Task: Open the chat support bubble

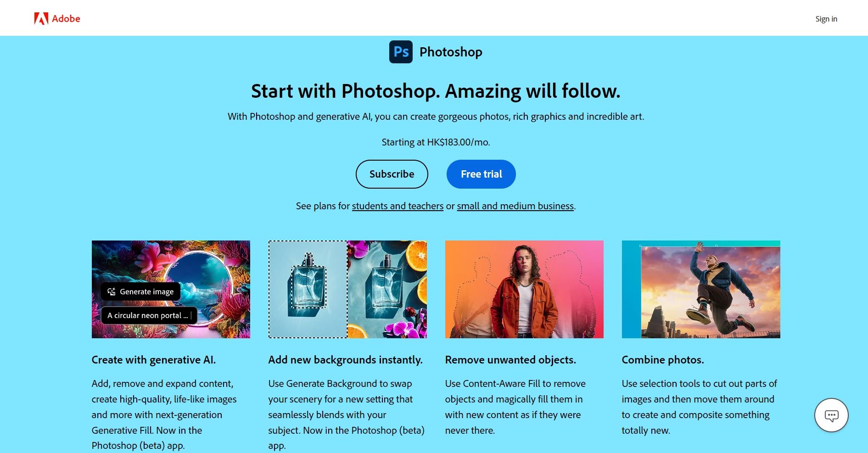Action: click(831, 415)
